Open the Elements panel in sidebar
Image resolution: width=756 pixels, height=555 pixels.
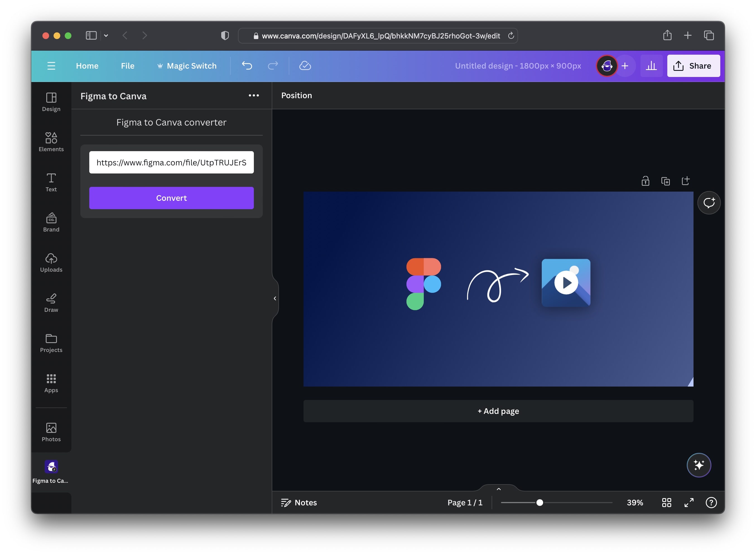pyautogui.click(x=51, y=141)
